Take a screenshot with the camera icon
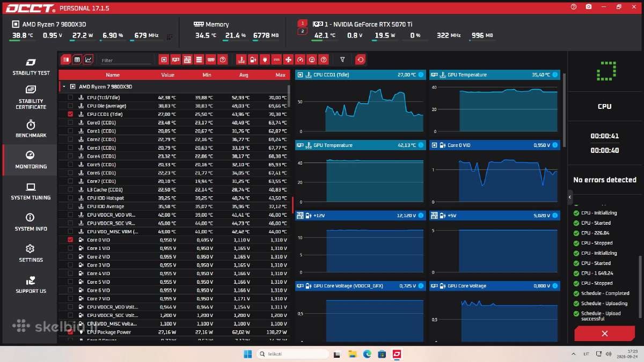The width and height of the screenshot is (644, 362). pyautogui.click(x=589, y=7)
